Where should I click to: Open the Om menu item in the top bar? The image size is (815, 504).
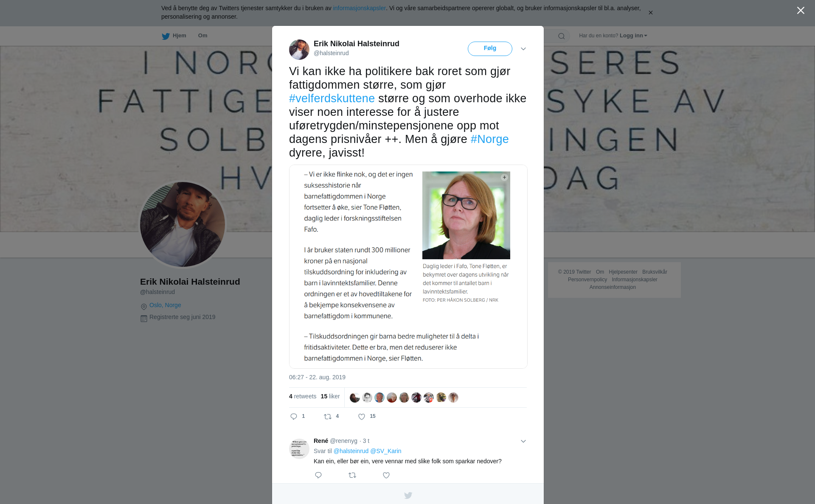[x=202, y=36]
